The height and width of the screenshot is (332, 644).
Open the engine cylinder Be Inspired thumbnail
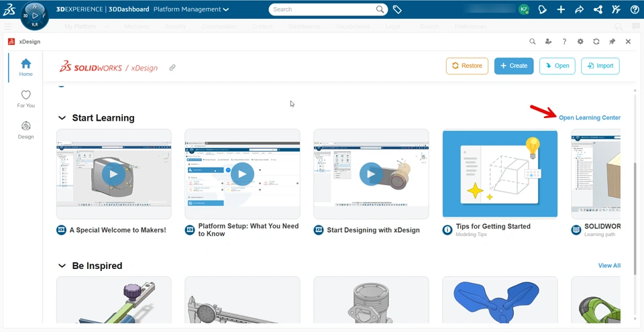(x=371, y=300)
